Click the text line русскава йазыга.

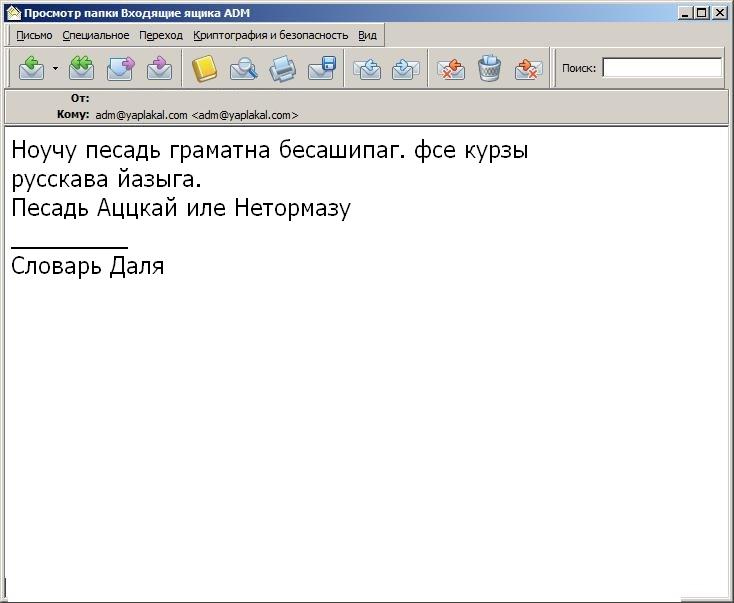(106, 179)
